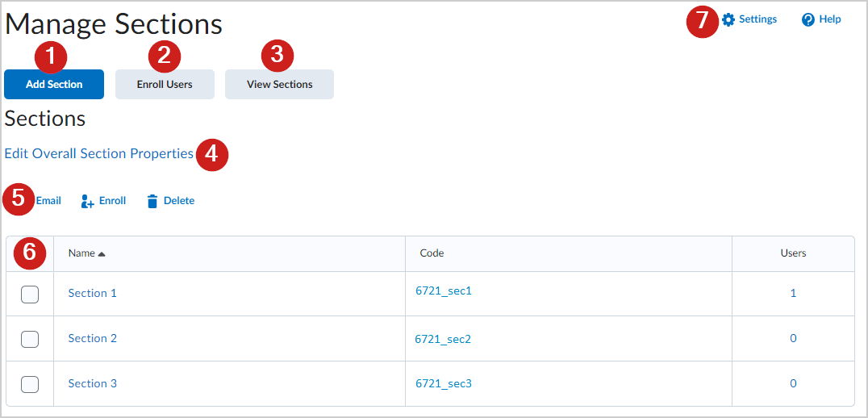Open the Section 1 name link
The height and width of the screenshot is (418, 868).
click(x=92, y=293)
